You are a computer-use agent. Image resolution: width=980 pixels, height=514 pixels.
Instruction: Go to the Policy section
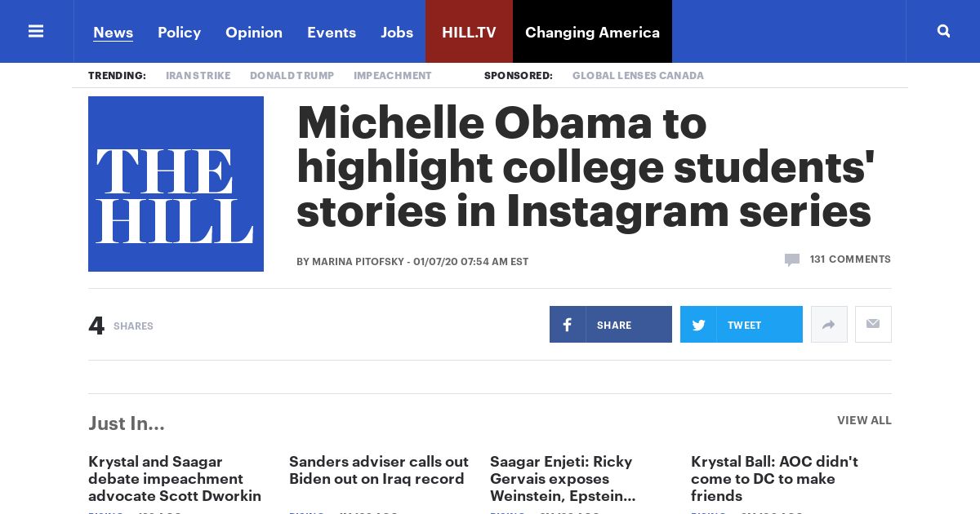[x=179, y=33]
